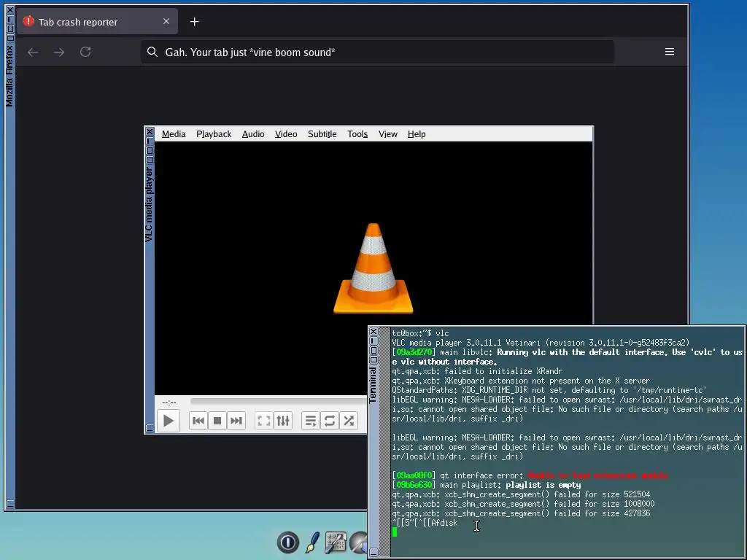Close the VLC media player window
747x560 pixels.
click(x=150, y=132)
